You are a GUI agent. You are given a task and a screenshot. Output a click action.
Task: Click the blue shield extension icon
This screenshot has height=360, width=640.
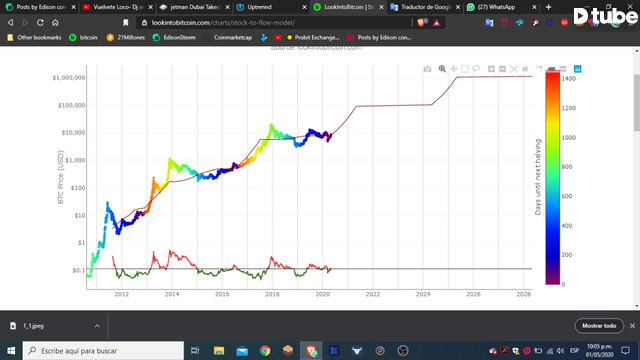coord(549,22)
